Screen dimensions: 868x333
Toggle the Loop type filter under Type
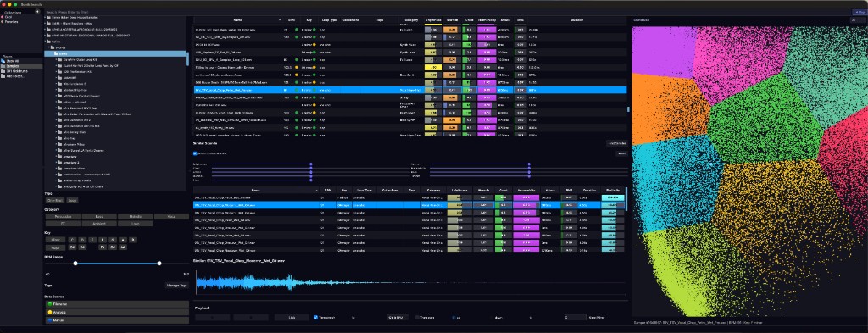(73, 201)
